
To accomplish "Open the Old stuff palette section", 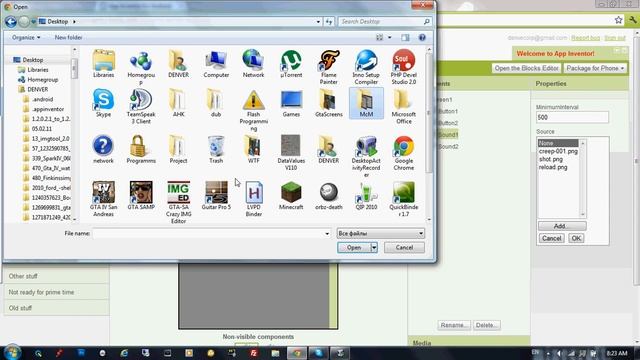I will point(56,308).
